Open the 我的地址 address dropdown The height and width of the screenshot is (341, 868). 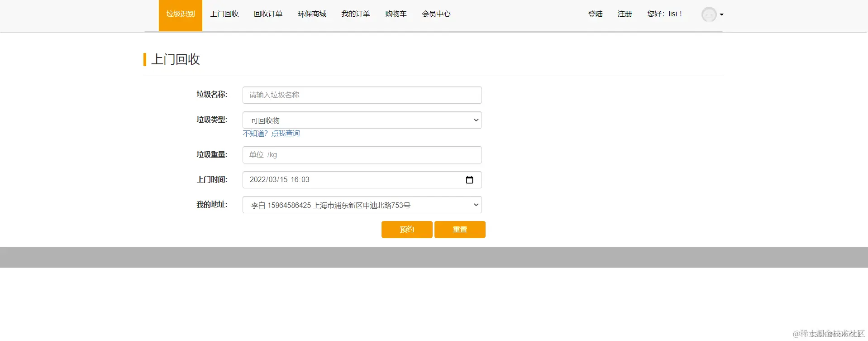click(x=362, y=205)
